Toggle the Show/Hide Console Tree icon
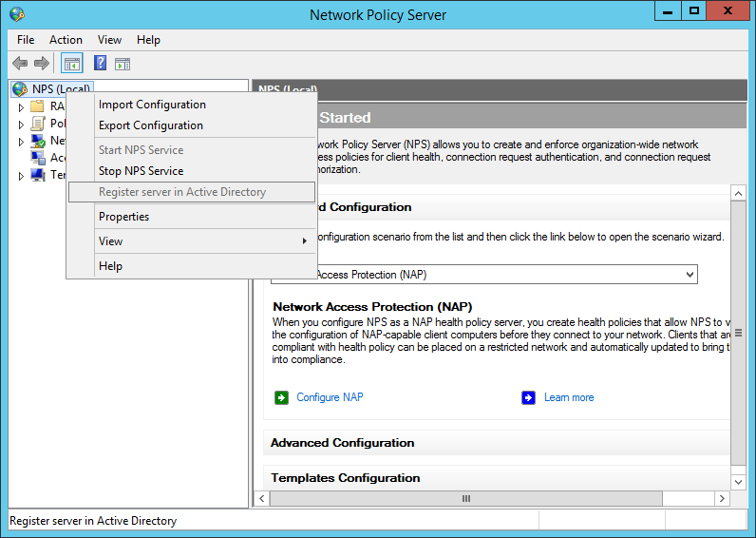Image resolution: width=756 pixels, height=538 pixels. [72, 63]
